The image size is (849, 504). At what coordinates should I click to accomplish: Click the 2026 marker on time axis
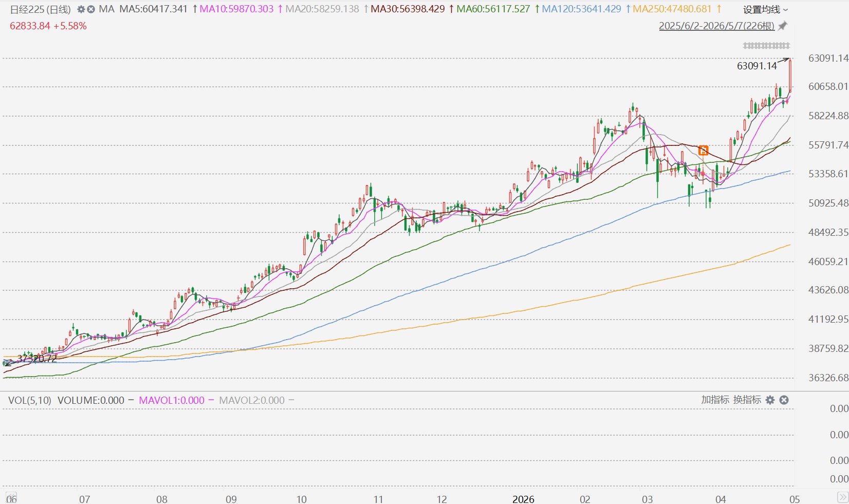point(523,499)
